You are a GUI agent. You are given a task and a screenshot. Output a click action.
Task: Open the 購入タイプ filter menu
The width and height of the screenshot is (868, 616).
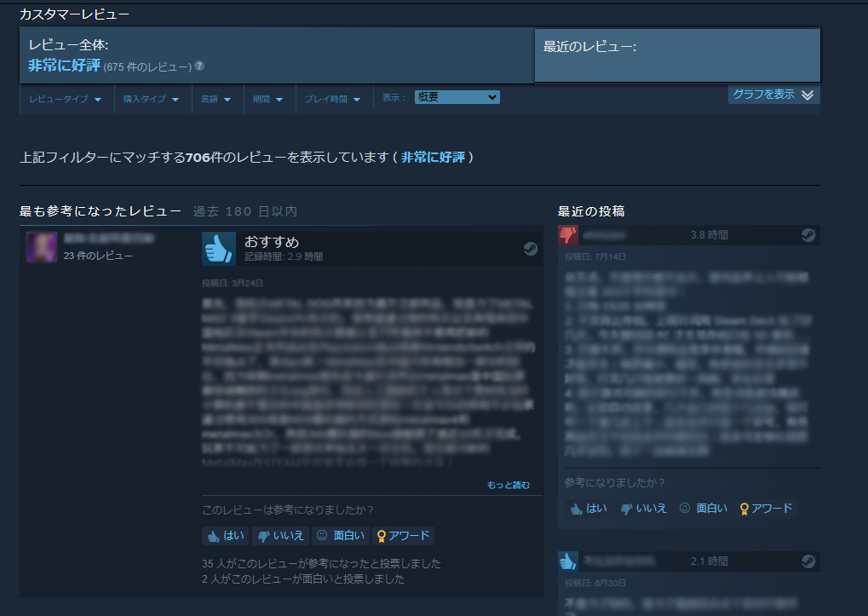152,99
